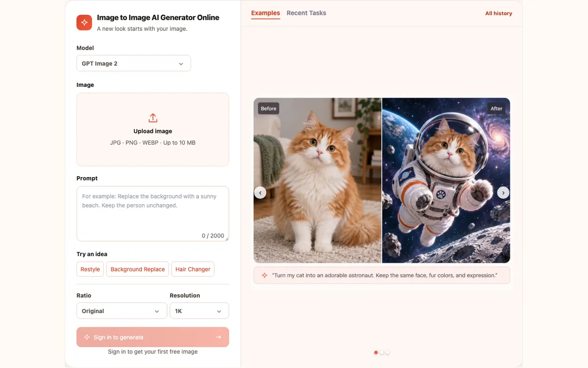Select the second carousel dot indicator
The height and width of the screenshot is (368, 588).
click(x=382, y=352)
